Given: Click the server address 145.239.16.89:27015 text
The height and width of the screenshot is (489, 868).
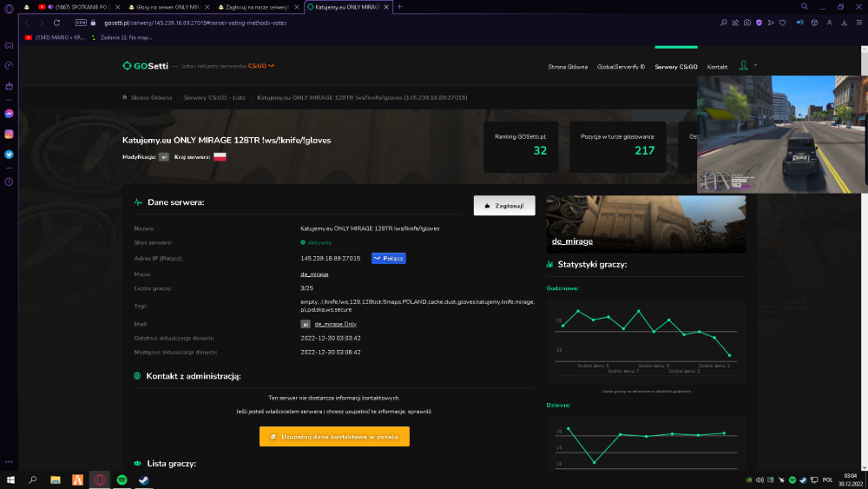Looking at the screenshot, I should pos(330,259).
